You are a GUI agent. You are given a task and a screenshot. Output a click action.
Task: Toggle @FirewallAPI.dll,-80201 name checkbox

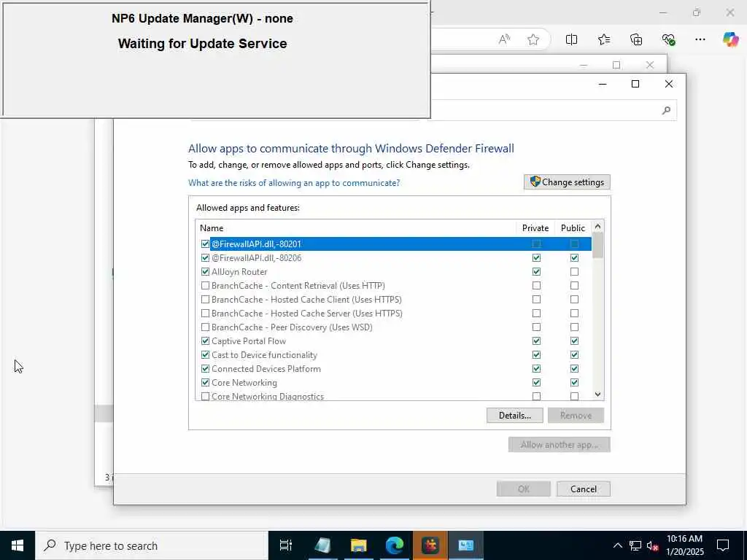pyautogui.click(x=205, y=244)
